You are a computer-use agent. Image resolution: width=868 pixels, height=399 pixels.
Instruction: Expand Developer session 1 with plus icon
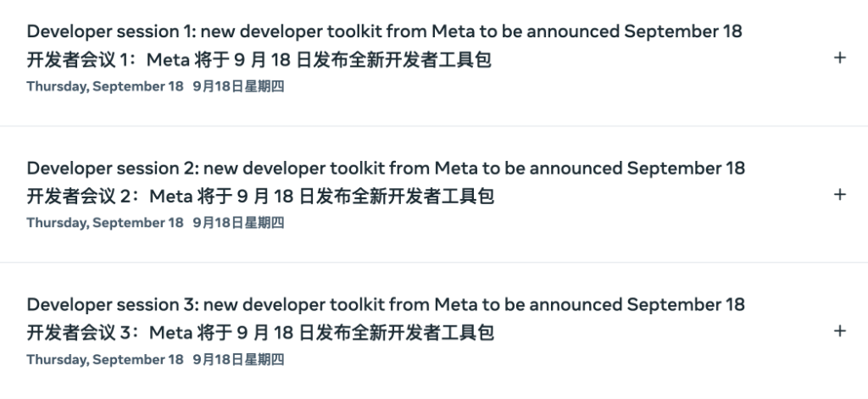tap(840, 58)
